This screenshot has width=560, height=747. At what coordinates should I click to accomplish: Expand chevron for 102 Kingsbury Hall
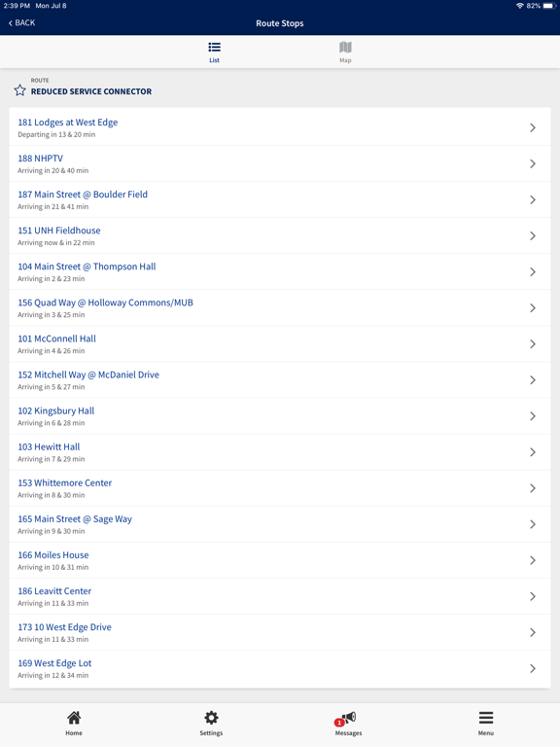click(533, 416)
